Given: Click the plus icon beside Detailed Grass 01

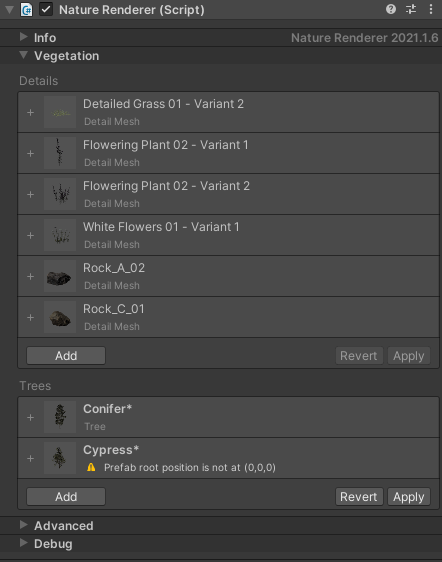Looking at the screenshot, I should point(30,113).
